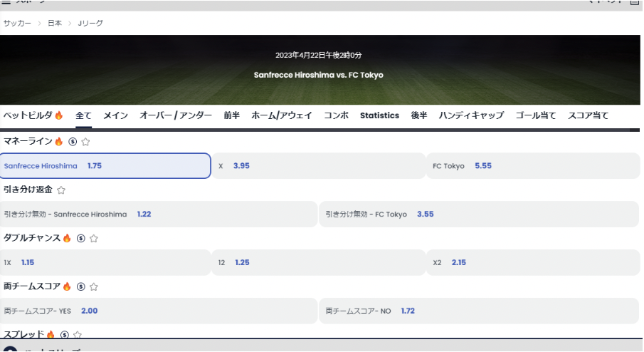Click the flame icon on ベットビルダ tab
644x352 pixels.
pos(59,115)
